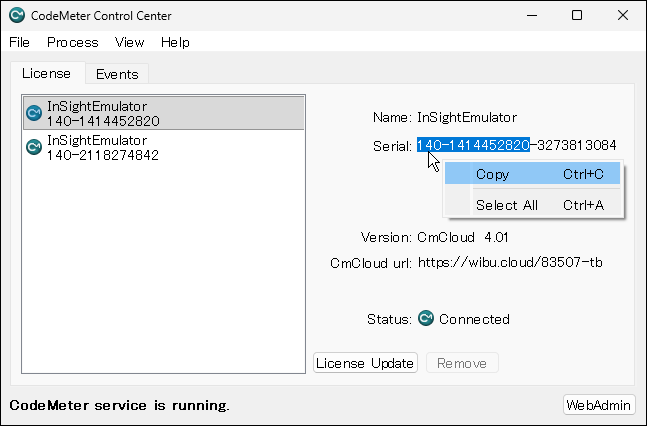Open the File menu
Viewport: 647px width, 426px height.
point(19,42)
